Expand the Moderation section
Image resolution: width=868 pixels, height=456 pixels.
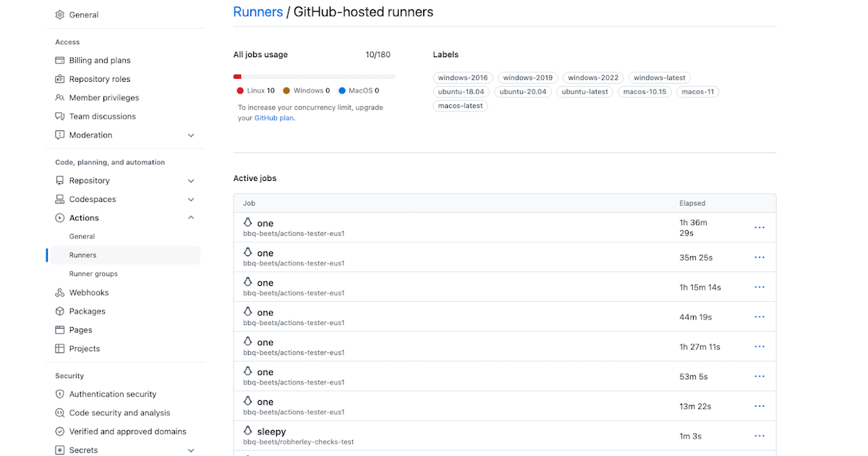(x=191, y=135)
